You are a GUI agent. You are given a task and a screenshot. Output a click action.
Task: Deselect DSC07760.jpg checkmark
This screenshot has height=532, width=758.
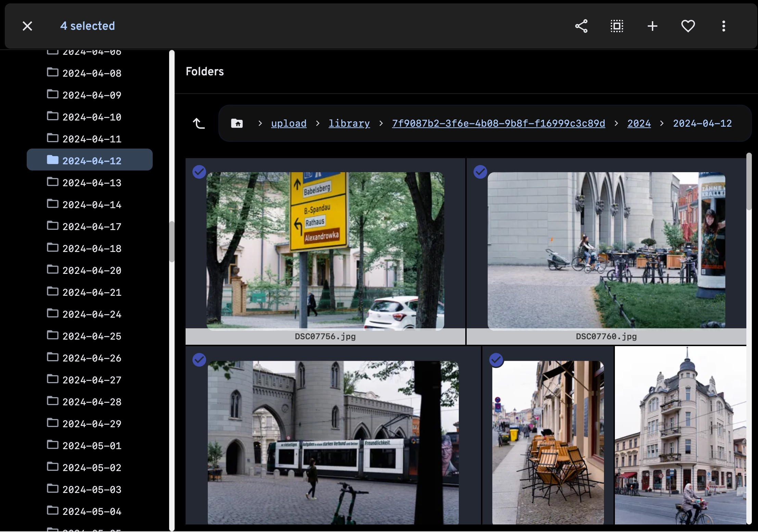pyautogui.click(x=480, y=172)
